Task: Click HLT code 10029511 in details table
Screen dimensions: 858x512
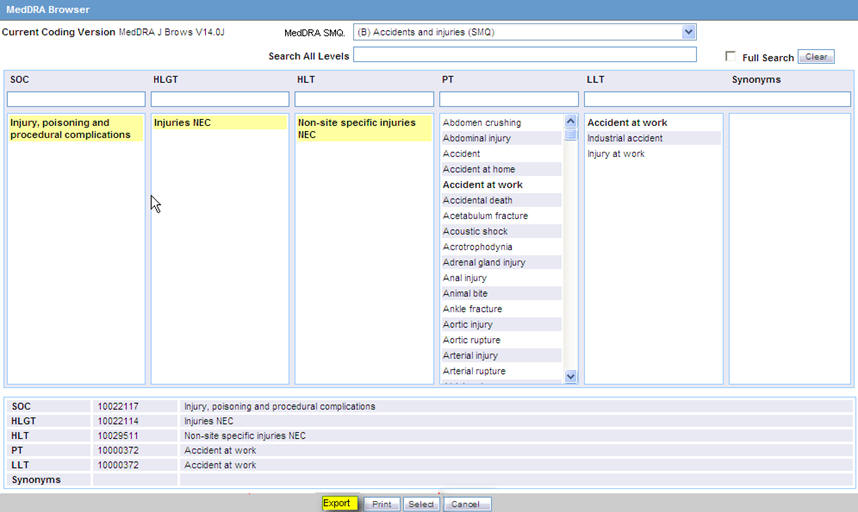Action: [x=118, y=436]
